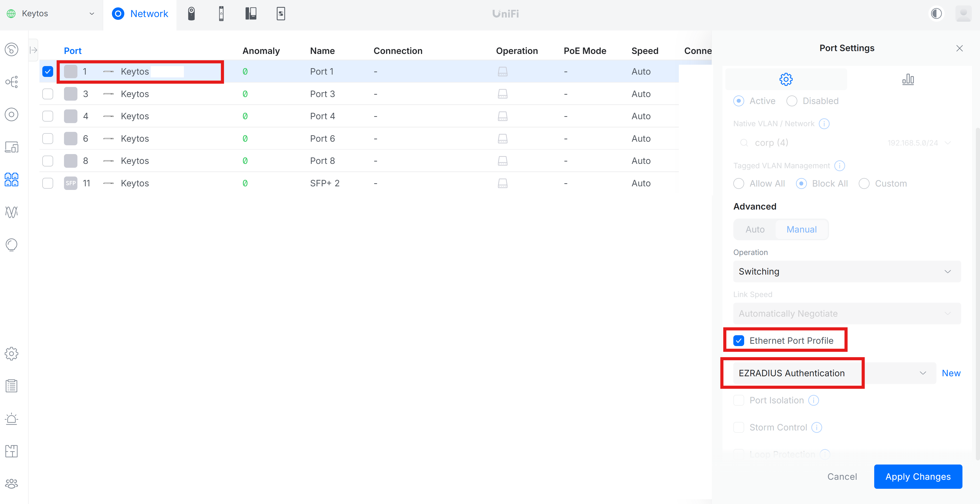Uncheck the Ethernet Port Profile checkbox
This screenshot has height=504, width=980.
pyautogui.click(x=738, y=340)
